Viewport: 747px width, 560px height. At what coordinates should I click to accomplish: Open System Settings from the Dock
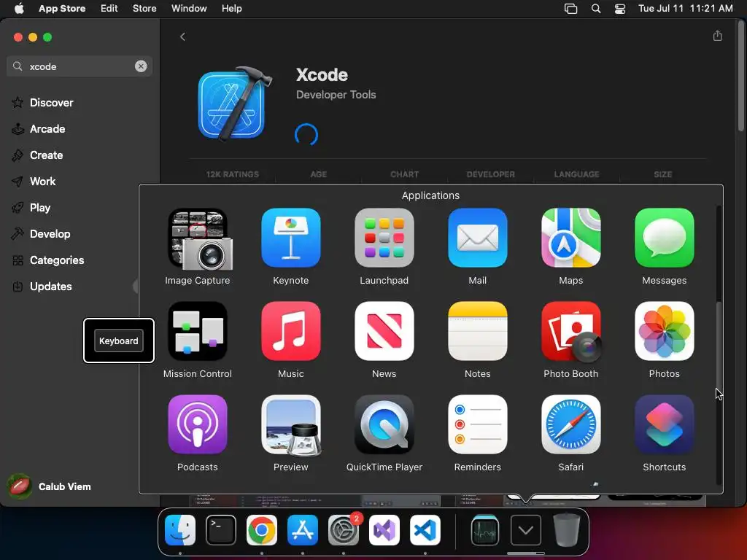pyautogui.click(x=344, y=530)
